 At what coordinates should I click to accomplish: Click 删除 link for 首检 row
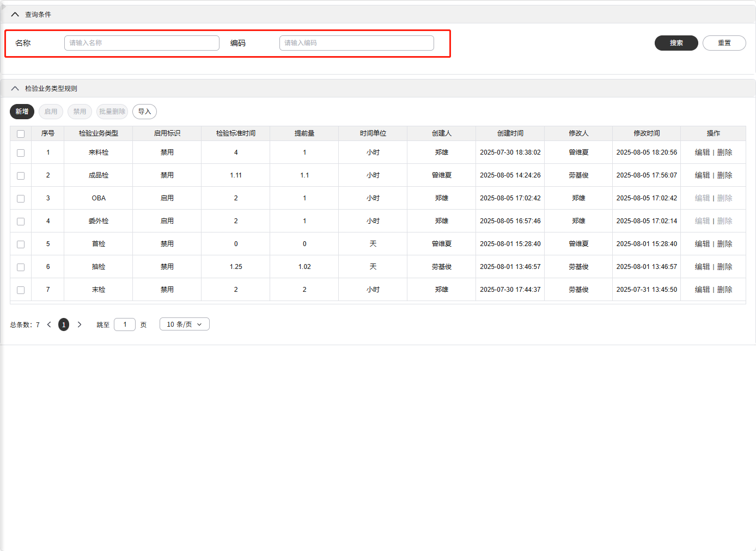(724, 244)
